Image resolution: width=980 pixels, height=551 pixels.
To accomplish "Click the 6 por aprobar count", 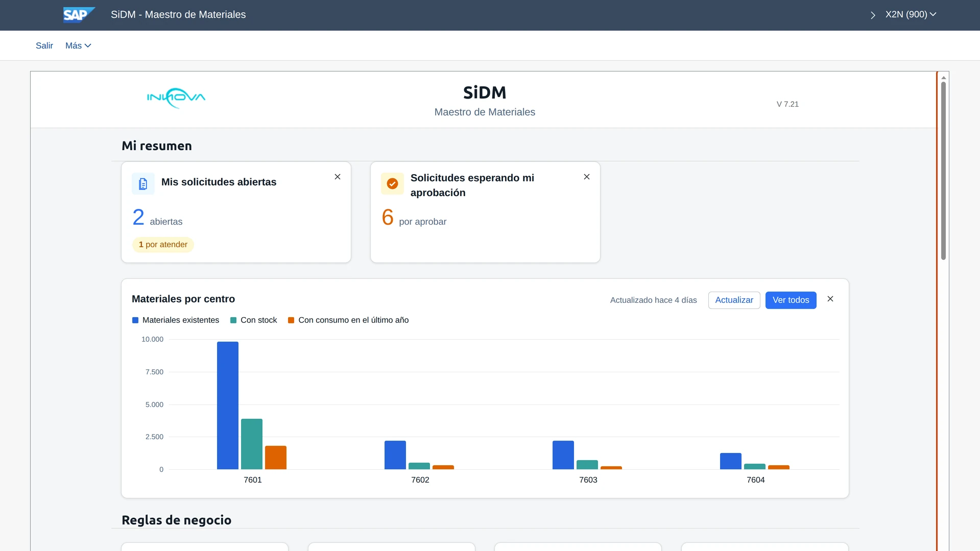I will tap(414, 218).
